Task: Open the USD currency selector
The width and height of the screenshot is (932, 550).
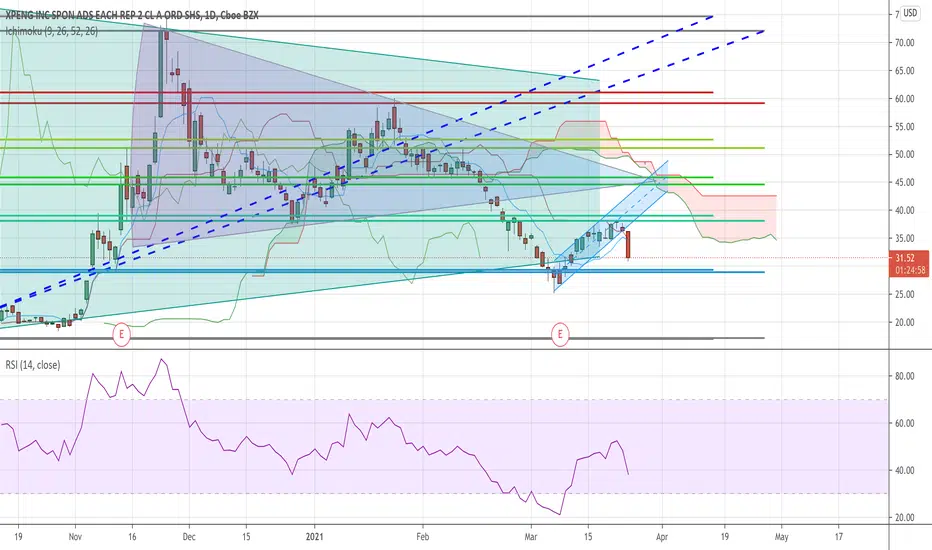Action: [x=910, y=12]
